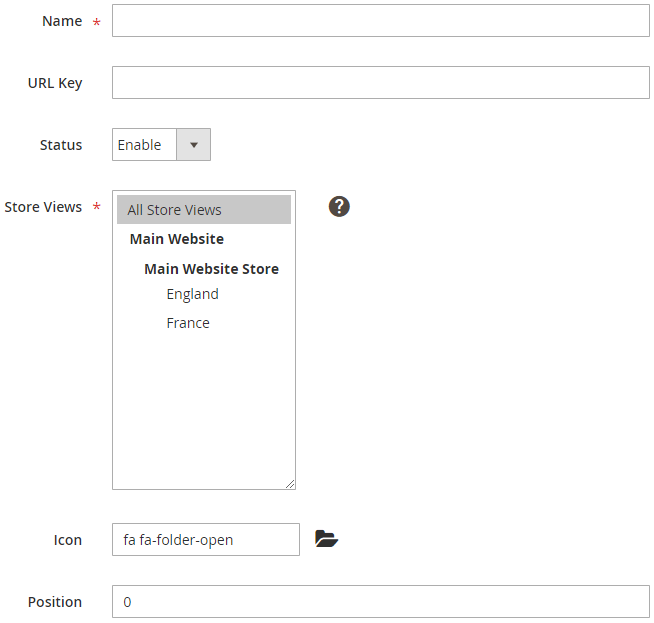Click the Icon label text
The image size is (654, 623).
[68, 540]
